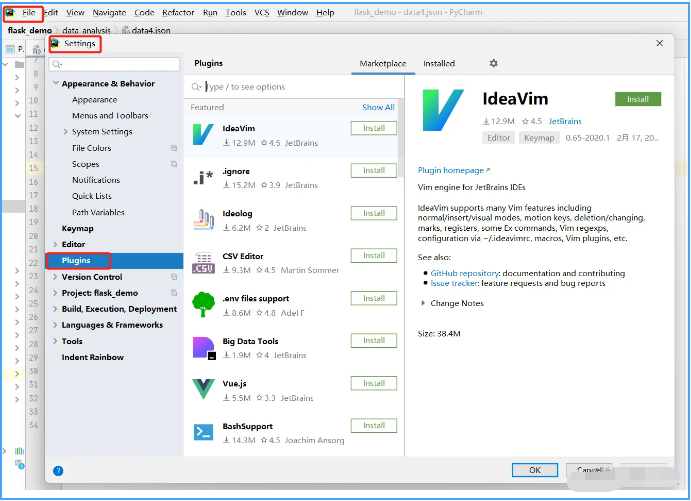
Task: Open the VCS menu
Action: (262, 13)
